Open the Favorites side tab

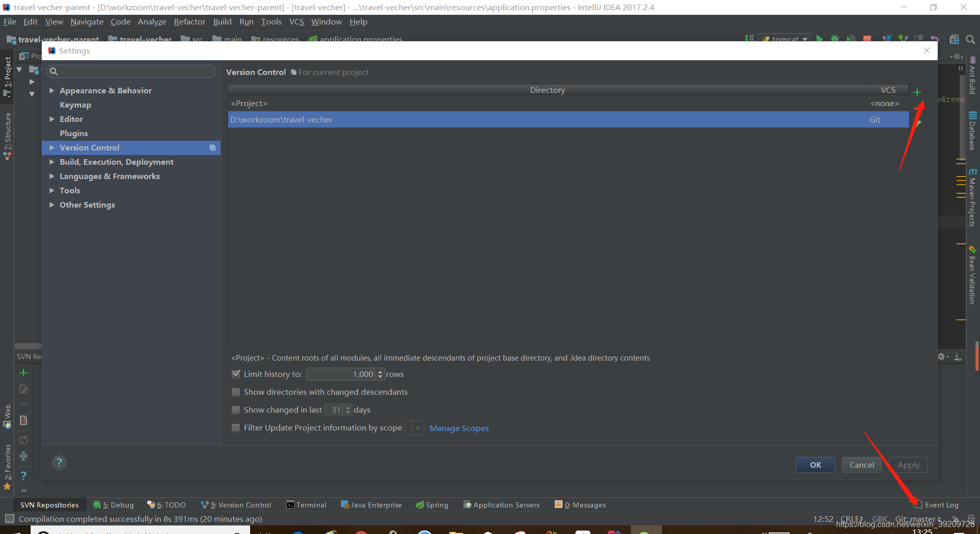[8, 467]
